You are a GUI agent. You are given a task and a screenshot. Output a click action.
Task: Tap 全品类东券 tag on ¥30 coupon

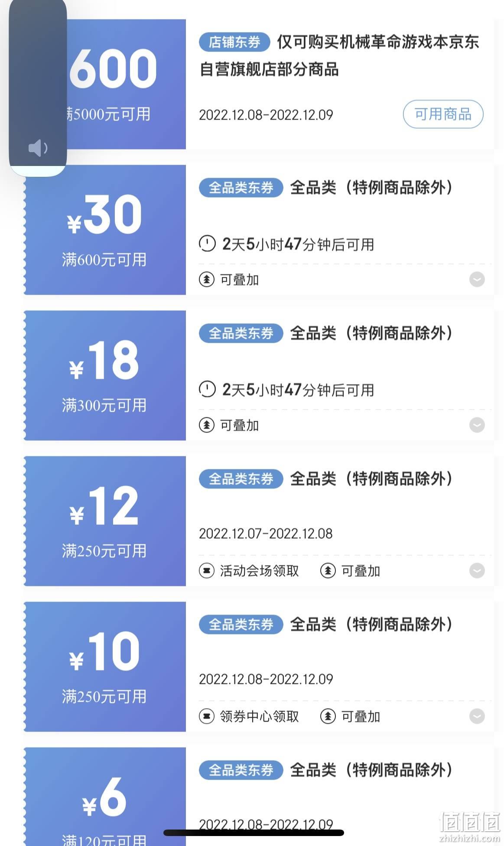tap(241, 188)
